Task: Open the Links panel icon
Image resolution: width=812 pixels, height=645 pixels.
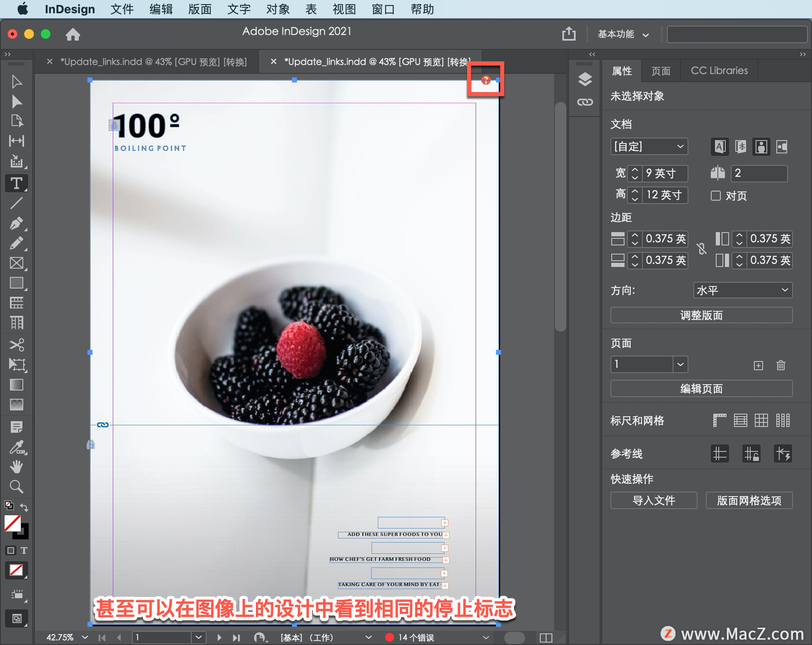Action: 585,102
